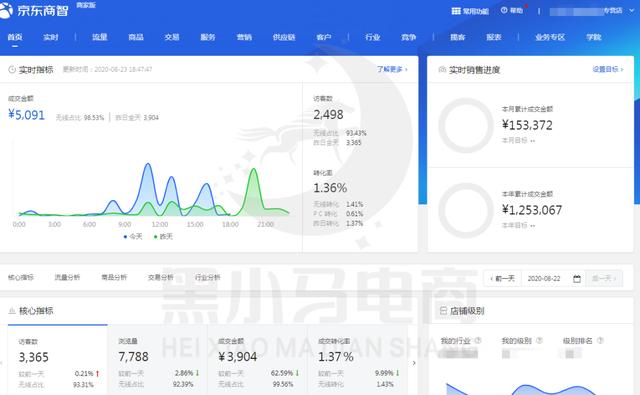Click help icon next to 级别排名
Viewport: 640px width, 395px height.
pos(600,340)
